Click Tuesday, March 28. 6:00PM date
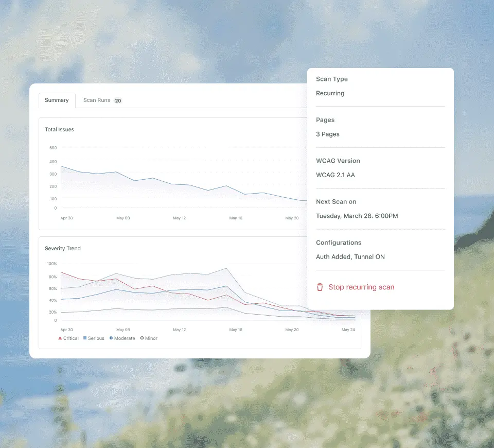The image size is (494, 448). tap(357, 216)
